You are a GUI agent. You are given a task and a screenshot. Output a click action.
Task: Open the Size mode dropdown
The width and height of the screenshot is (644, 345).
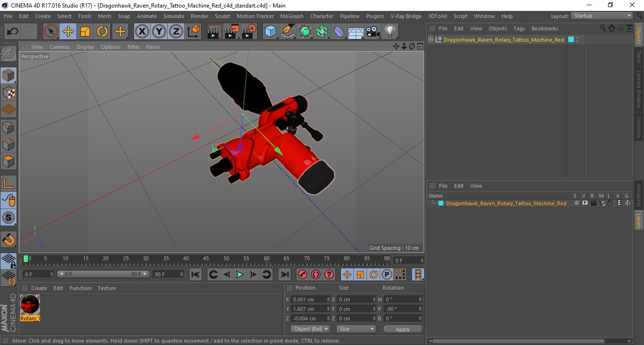356,329
